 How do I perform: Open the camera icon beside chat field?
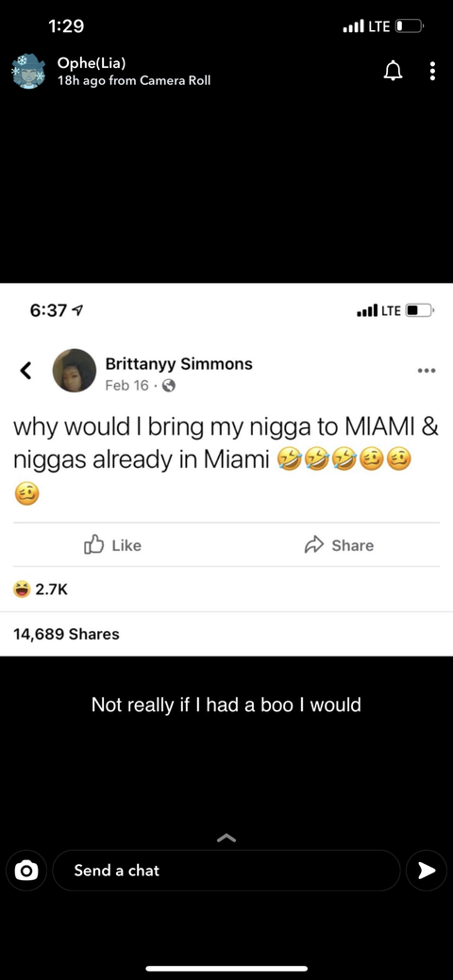click(x=26, y=870)
